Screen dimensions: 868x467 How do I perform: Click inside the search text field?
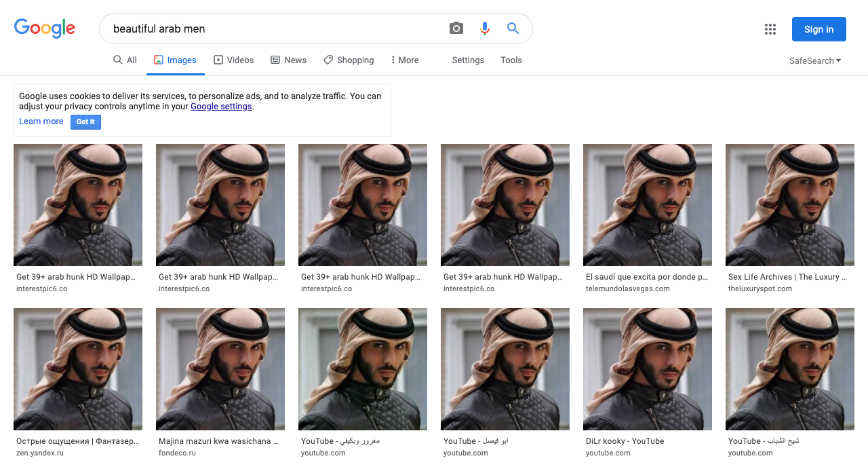point(271,29)
